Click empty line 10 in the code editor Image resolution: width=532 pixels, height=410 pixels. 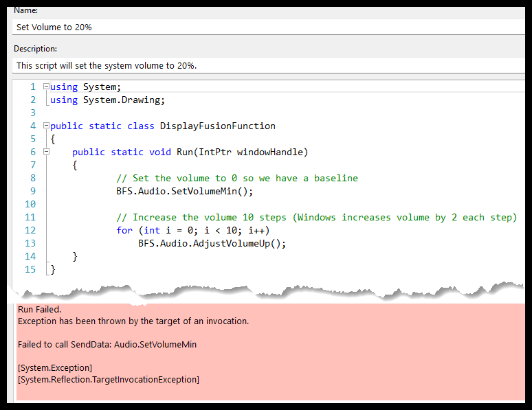coord(206,205)
